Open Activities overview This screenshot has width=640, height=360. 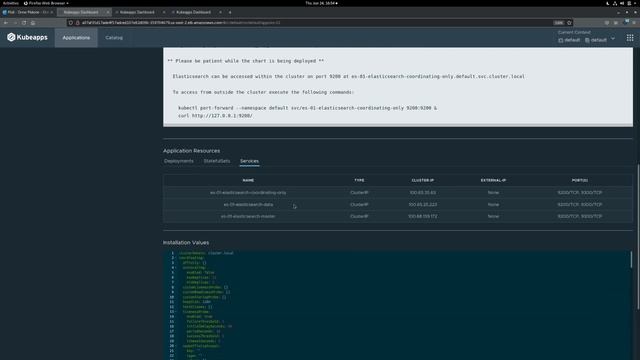tap(11, 3)
